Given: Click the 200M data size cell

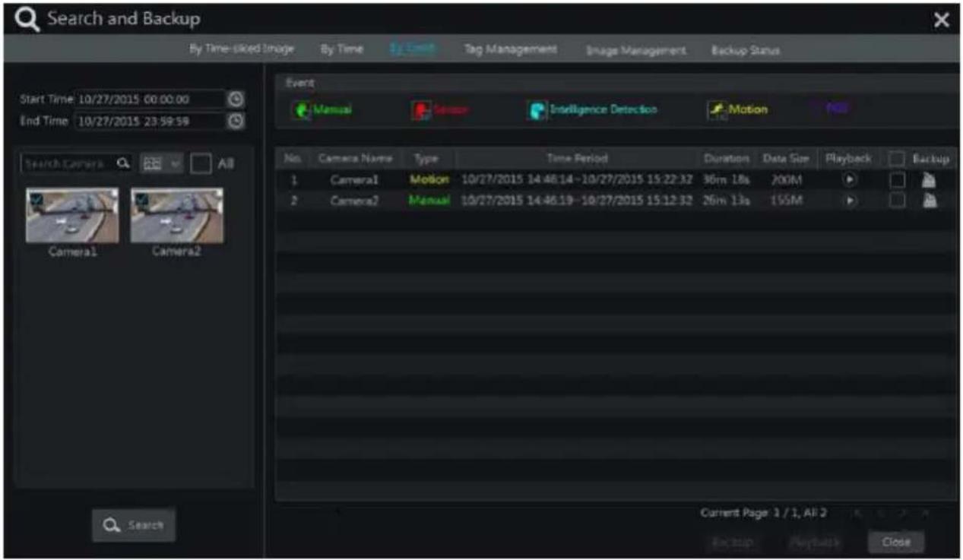Looking at the screenshot, I should click(x=786, y=180).
